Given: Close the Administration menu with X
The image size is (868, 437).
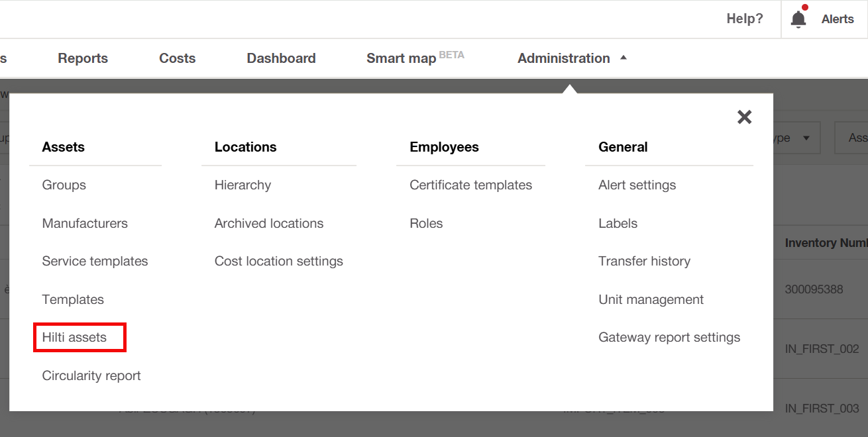Looking at the screenshot, I should point(744,117).
